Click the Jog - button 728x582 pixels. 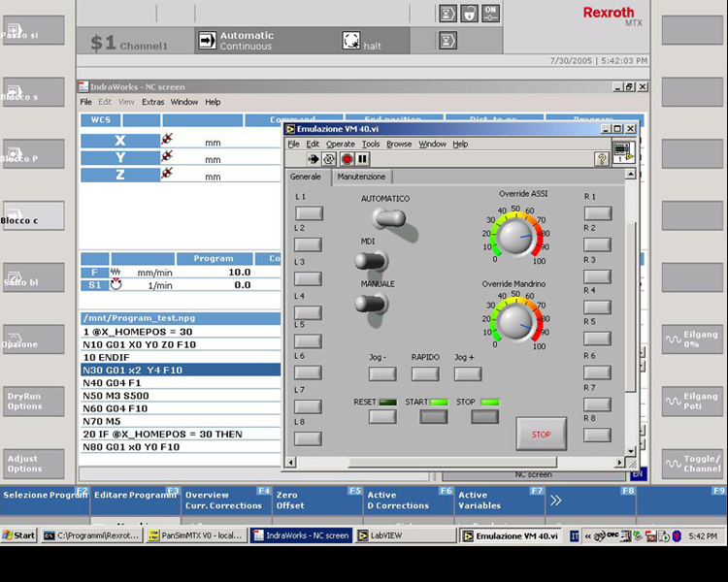[382, 373]
